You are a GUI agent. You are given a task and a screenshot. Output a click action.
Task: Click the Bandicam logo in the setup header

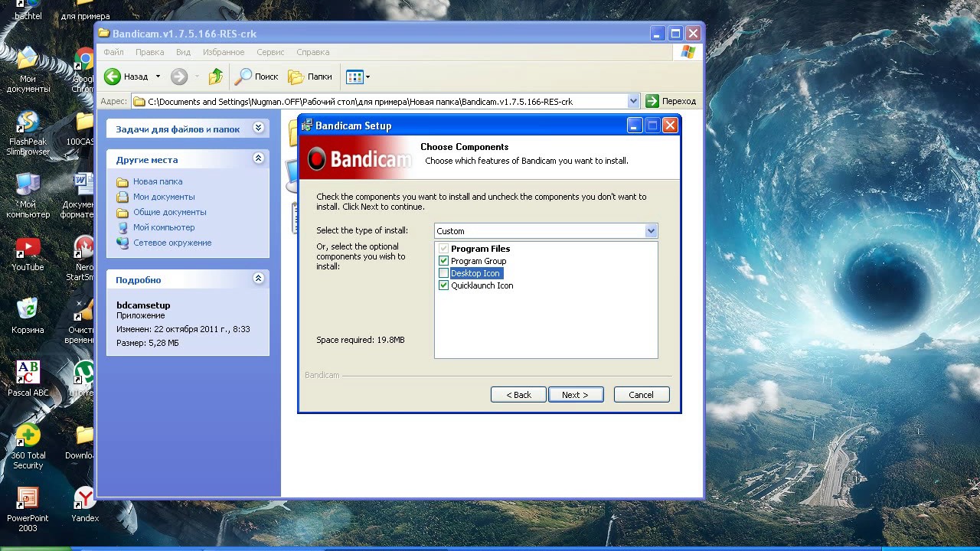[360, 159]
